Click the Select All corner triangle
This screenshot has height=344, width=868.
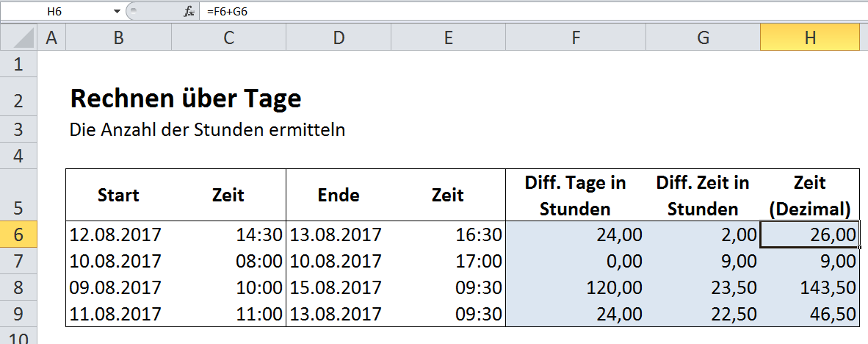[19, 37]
